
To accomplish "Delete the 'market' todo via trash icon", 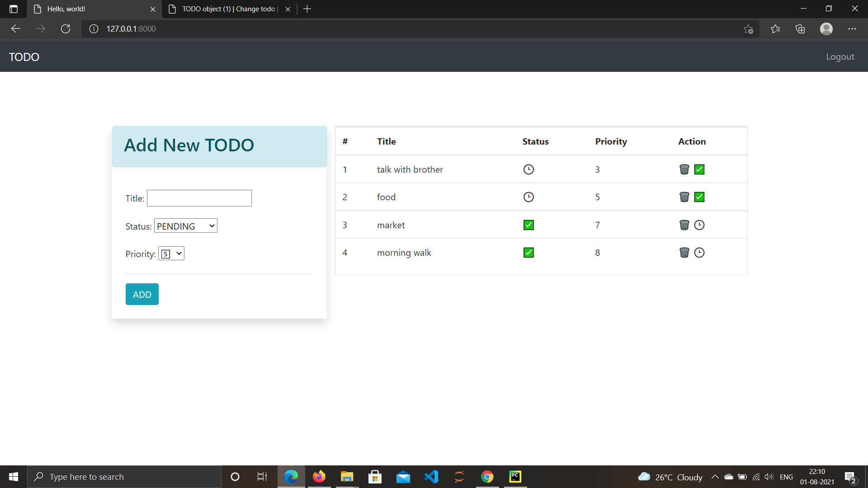I will point(684,225).
